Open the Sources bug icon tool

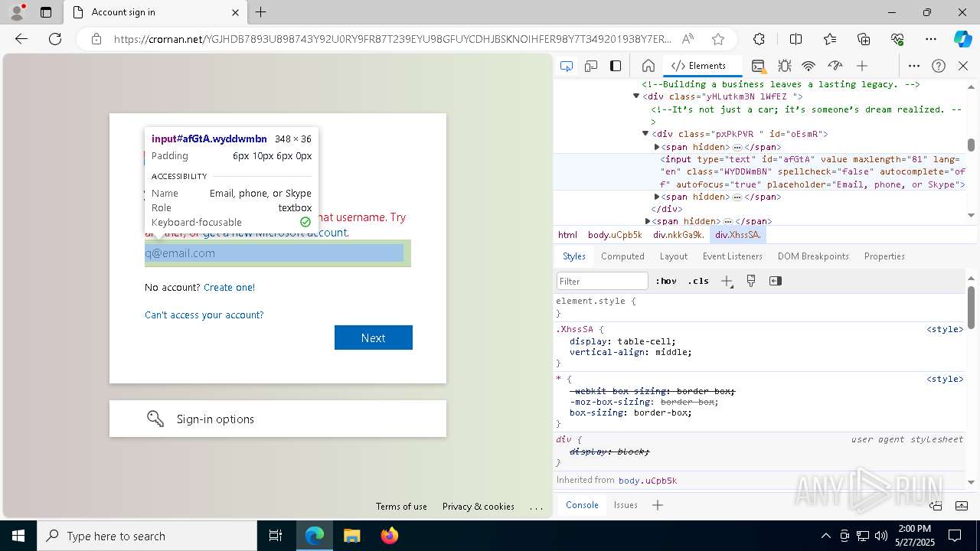coord(784,66)
